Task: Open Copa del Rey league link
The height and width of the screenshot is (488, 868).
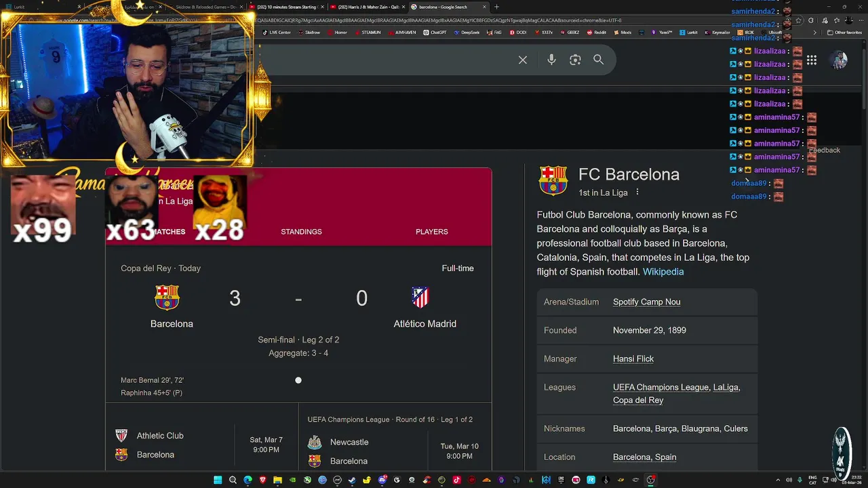Action: tap(638, 400)
